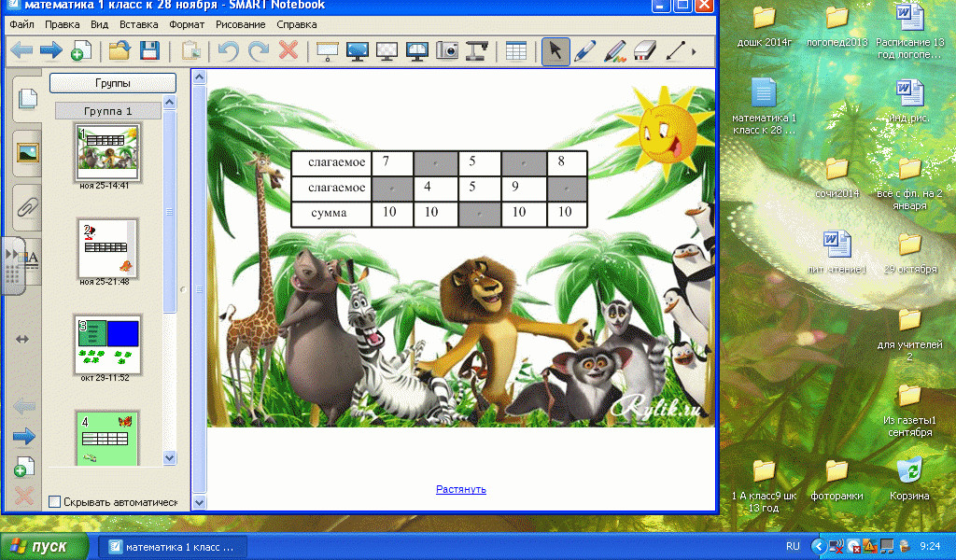Click the red X Delete icon in the top toolbar
This screenshot has width=956, height=560.
pyautogui.click(x=288, y=50)
